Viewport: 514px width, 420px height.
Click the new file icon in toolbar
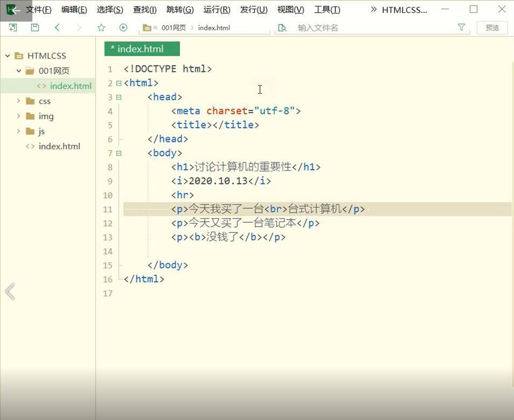[13, 27]
